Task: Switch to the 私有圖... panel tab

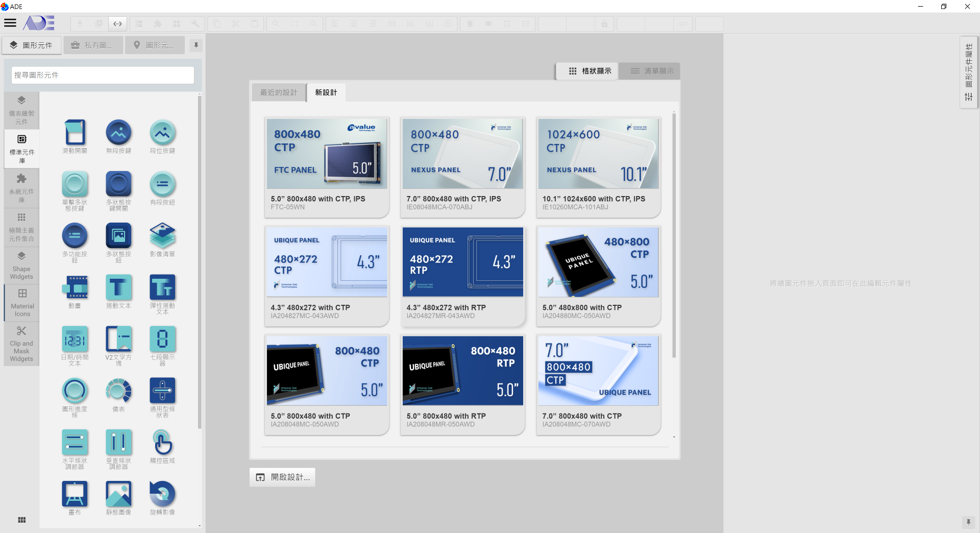Action: pos(93,45)
